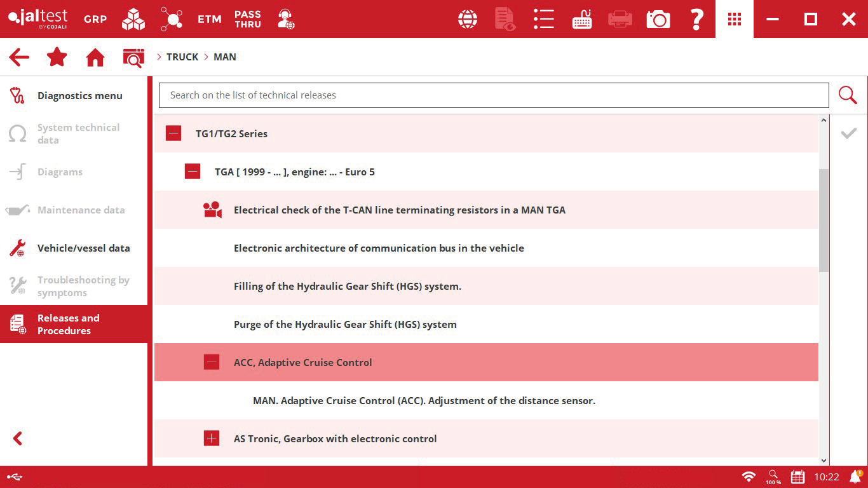Viewport: 868px width, 488px height.
Task: Collapse ACC, Adaptive Cruise Control node
Action: point(212,362)
